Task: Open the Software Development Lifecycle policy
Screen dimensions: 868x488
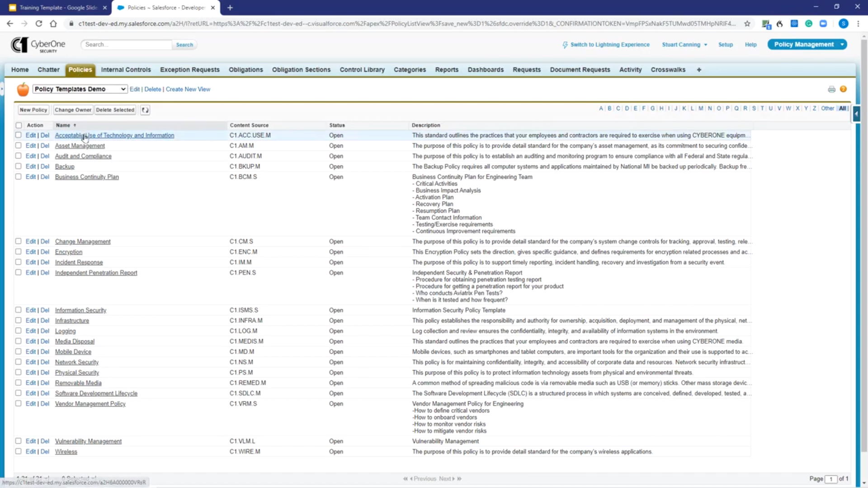Action: [x=96, y=394]
